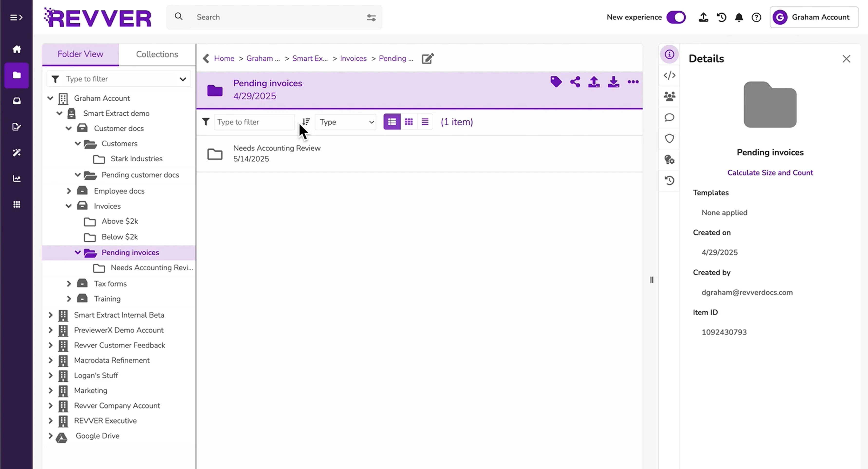Image resolution: width=868 pixels, height=469 pixels.
Task: Switch to grid tile view
Action: [x=409, y=122]
